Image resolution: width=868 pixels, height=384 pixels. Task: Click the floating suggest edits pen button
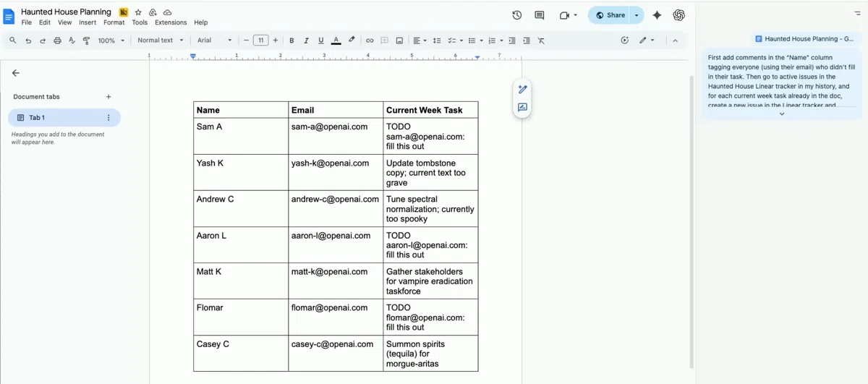coord(522,90)
